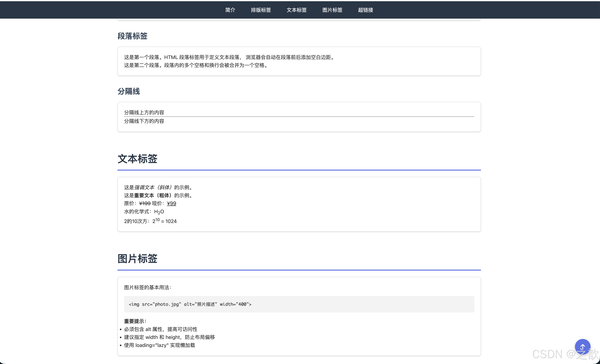Click the 文本标签 section heading

137,159
